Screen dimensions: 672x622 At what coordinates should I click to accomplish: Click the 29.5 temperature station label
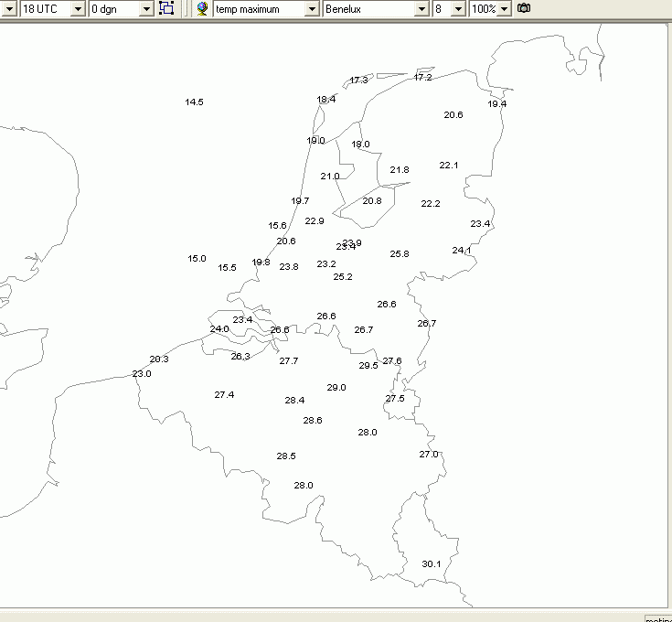[368, 365]
